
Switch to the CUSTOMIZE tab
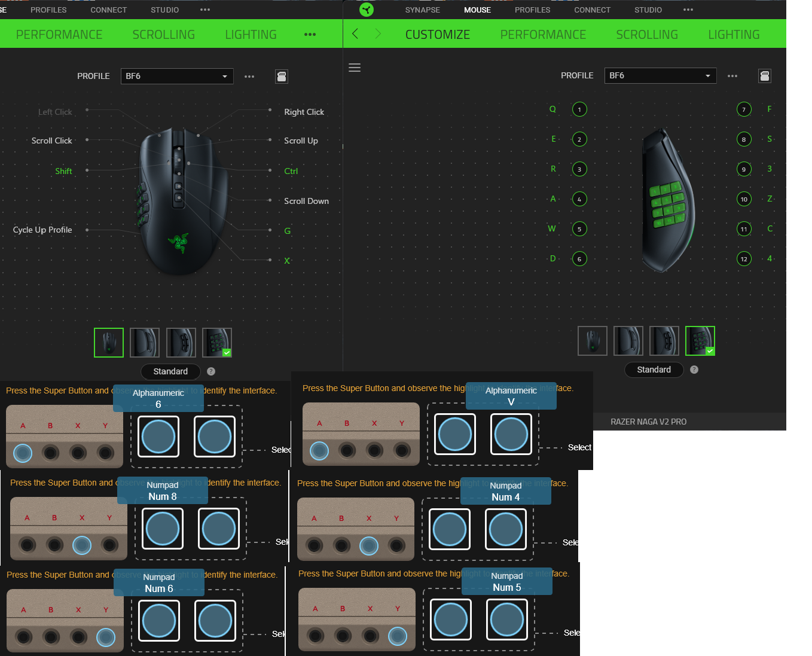pyautogui.click(x=438, y=35)
